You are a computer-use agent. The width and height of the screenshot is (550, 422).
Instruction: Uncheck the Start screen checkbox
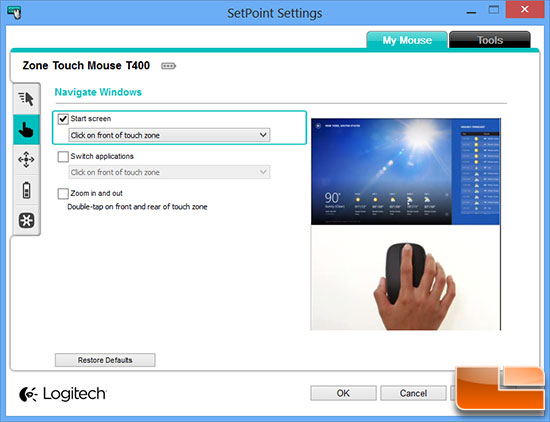pyautogui.click(x=63, y=119)
